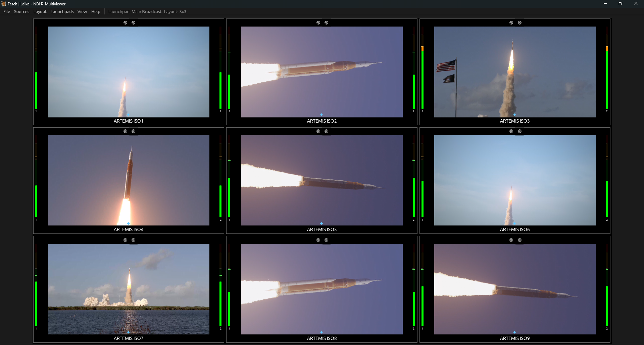Viewport: 644px width, 345px height.
Task: Open the Launchpads menu
Action: pyautogui.click(x=62, y=11)
